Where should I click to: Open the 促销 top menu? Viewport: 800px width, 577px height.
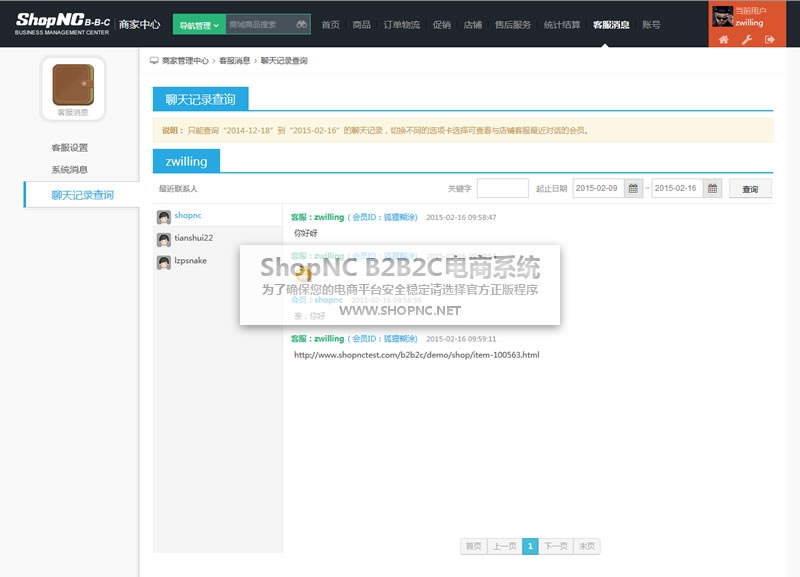tap(442, 24)
